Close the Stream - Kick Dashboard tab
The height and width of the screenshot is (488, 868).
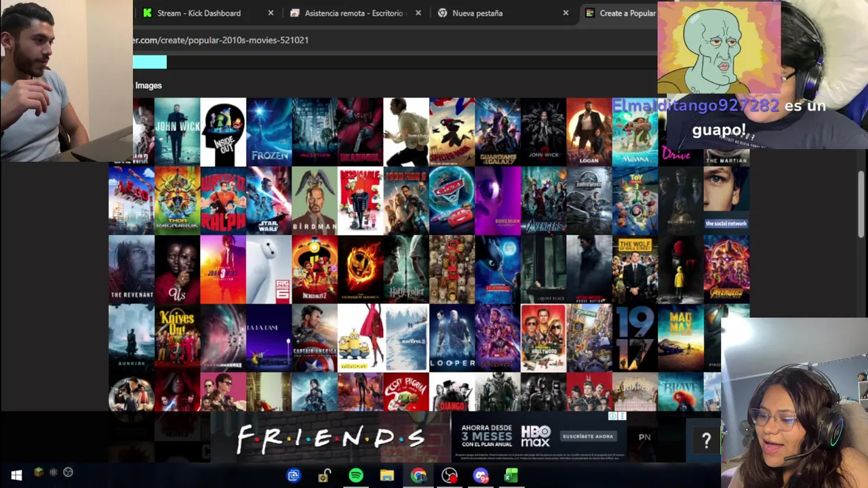pos(271,13)
